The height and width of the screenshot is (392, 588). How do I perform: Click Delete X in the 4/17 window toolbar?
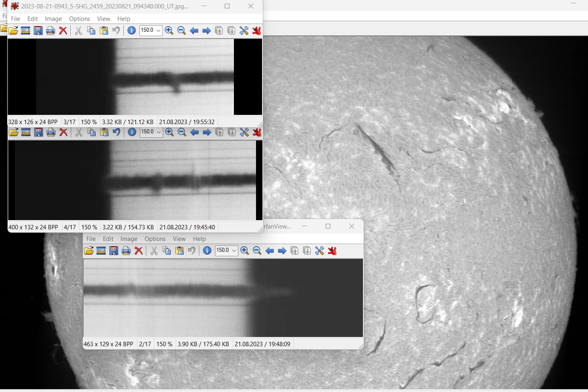tap(64, 132)
